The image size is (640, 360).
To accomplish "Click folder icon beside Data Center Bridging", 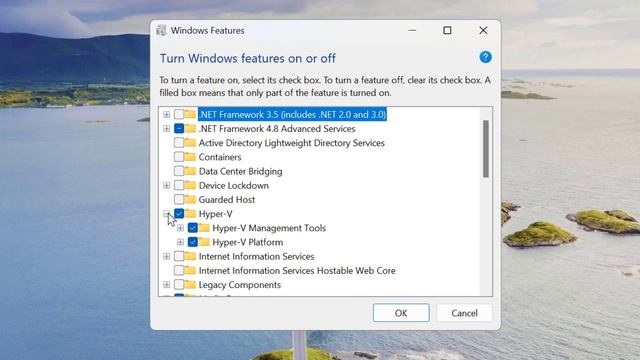I will pyautogui.click(x=190, y=171).
